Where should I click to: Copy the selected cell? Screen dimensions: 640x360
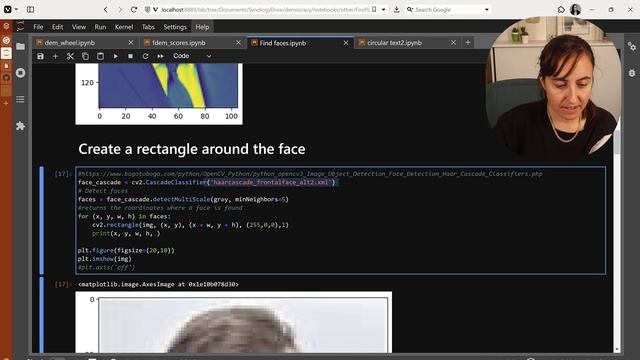[85, 56]
